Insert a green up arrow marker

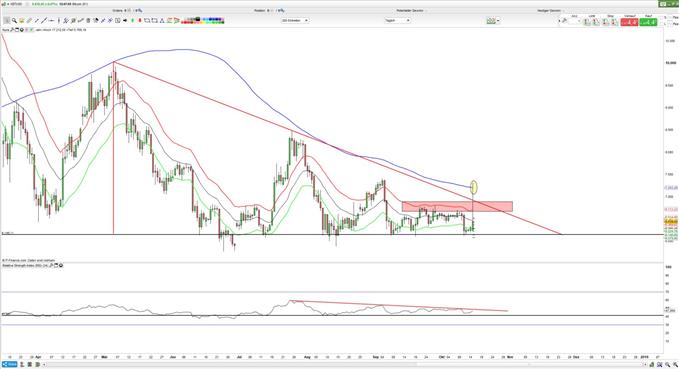coord(133,20)
